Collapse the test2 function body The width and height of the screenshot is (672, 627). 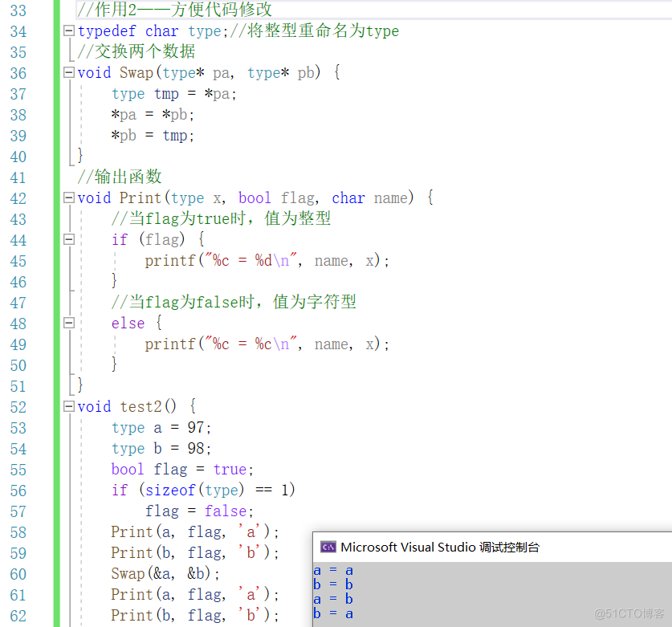coord(68,406)
